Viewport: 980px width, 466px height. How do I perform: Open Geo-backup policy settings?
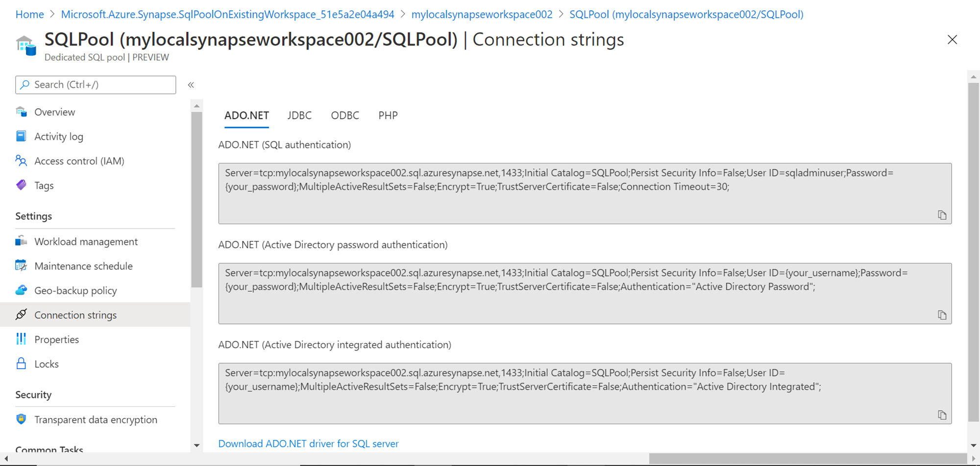coord(75,291)
